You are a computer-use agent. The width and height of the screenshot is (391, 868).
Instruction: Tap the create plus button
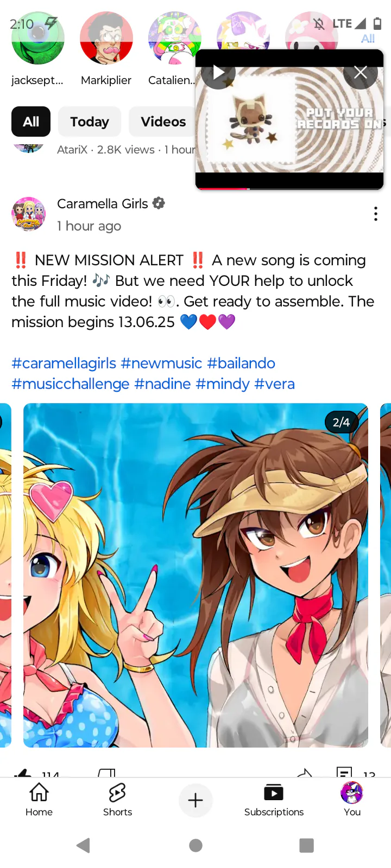[x=195, y=800]
